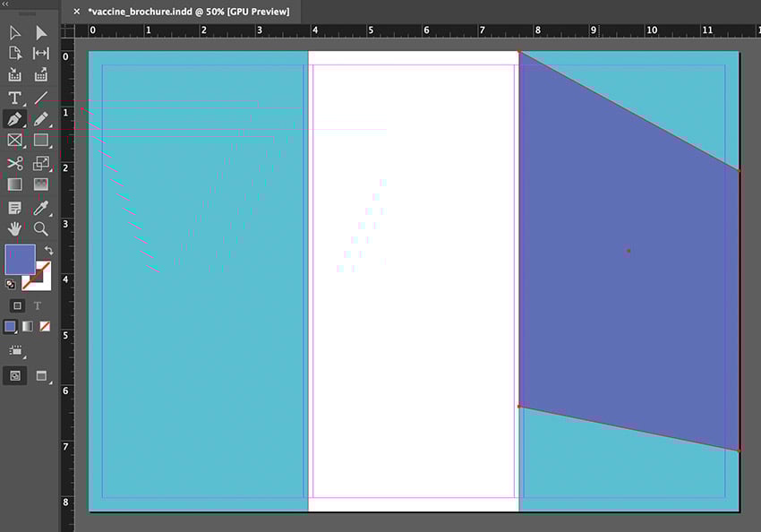Pick the Eyedropper tool
761x532 pixels.
(40, 208)
